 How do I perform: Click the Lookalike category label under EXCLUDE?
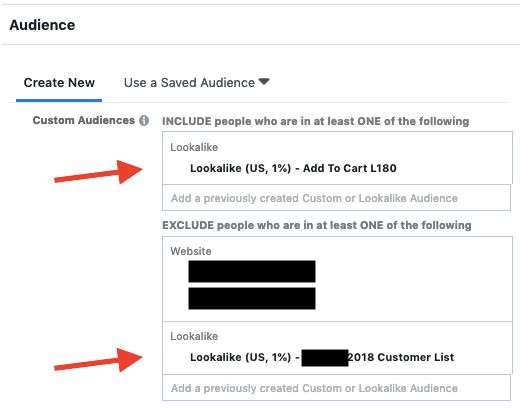point(194,336)
